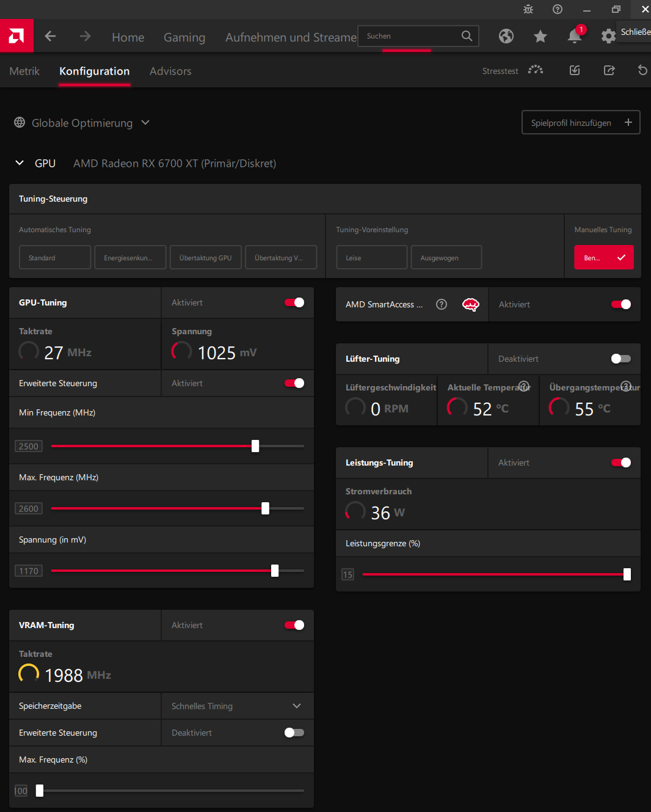The width and height of the screenshot is (651, 812).
Task: Click help icon beside Aktuelle Temperatur
Action: (523, 386)
